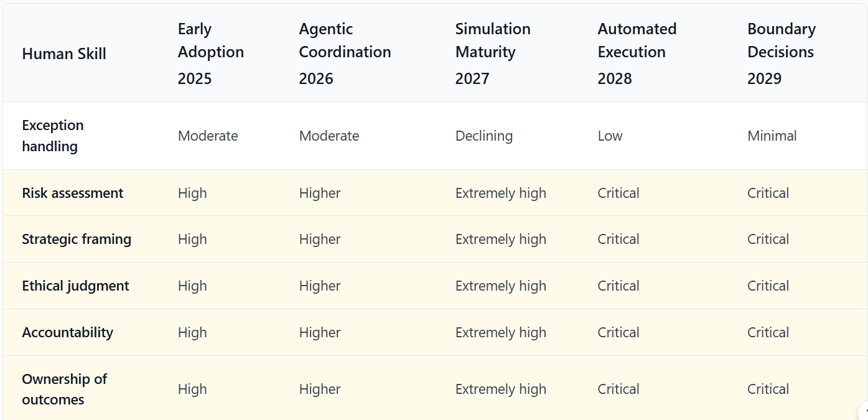Click Accountability's Critical cell under 2029
The height and width of the screenshot is (420, 868).
pyautogui.click(x=768, y=332)
